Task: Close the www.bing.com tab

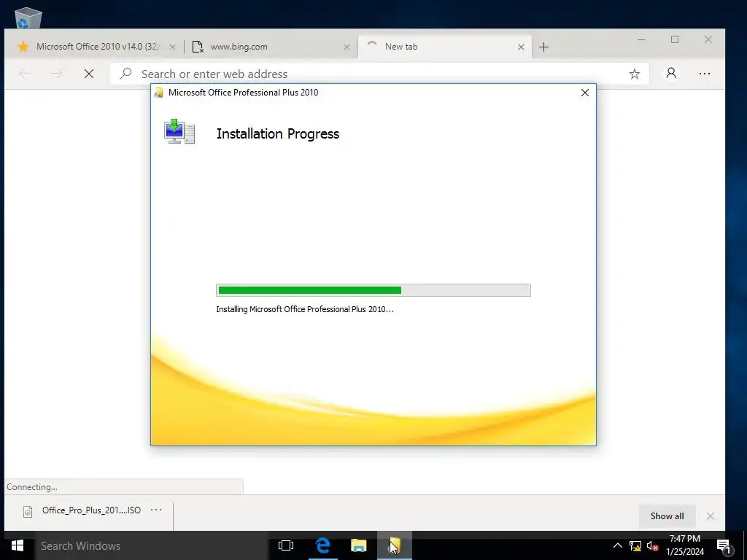Action: tap(347, 47)
